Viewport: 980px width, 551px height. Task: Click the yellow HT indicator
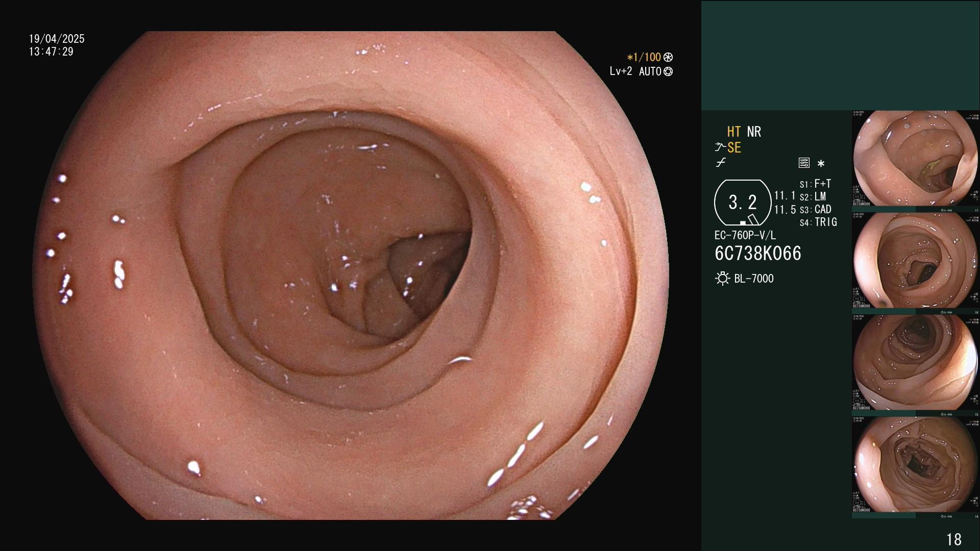[x=734, y=132]
